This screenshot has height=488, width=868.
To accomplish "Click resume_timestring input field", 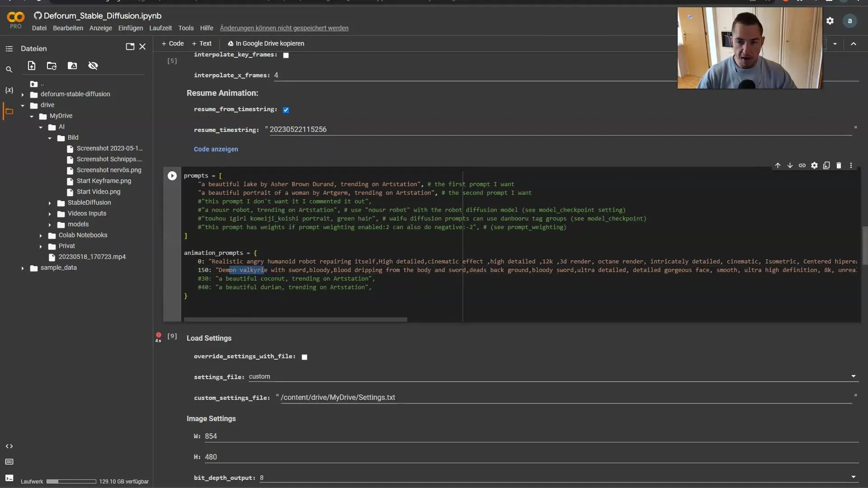I will 561,130.
